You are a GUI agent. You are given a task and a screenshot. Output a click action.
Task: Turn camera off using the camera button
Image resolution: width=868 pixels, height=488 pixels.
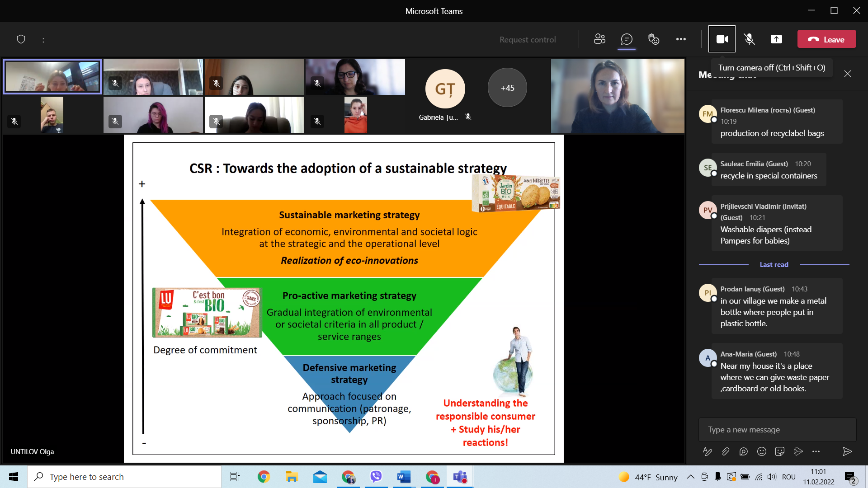722,39
